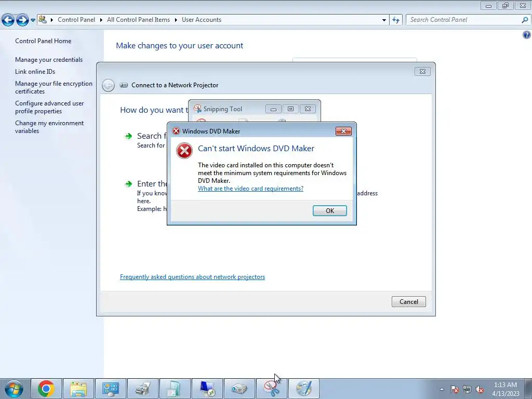Go to Control Panel Home
532x399 pixels.
pyautogui.click(x=43, y=41)
